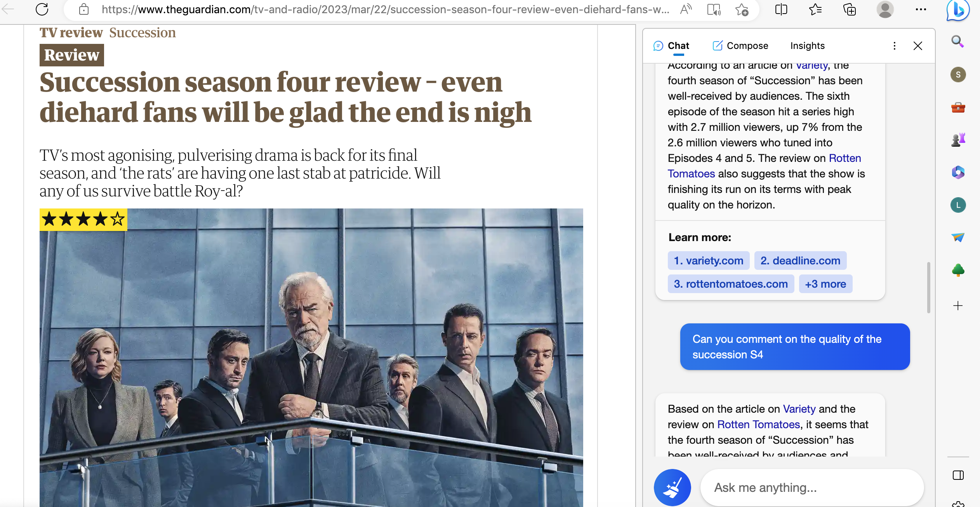Toggle split screen view icon
980x507 pixels.
781,9
